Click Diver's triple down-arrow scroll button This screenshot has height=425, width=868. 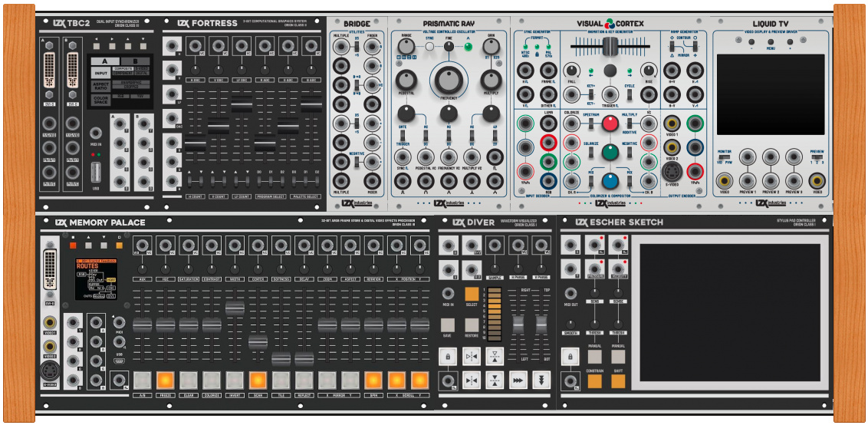[541, 380]
